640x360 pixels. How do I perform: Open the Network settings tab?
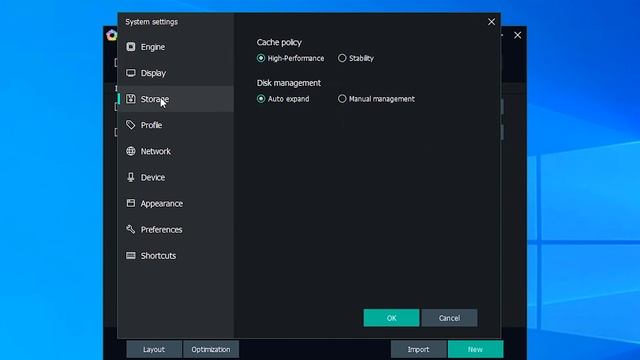pyautogui.click(x=176, y=151)
